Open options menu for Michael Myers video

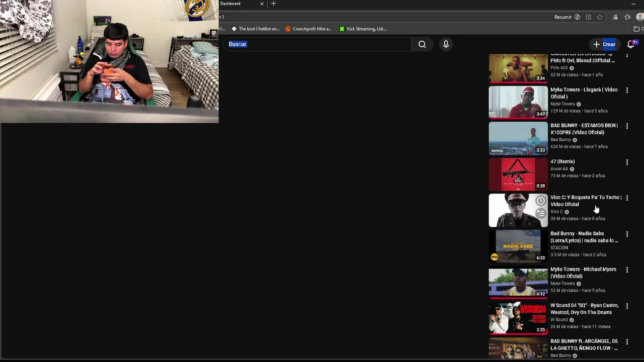coord(627,270)
